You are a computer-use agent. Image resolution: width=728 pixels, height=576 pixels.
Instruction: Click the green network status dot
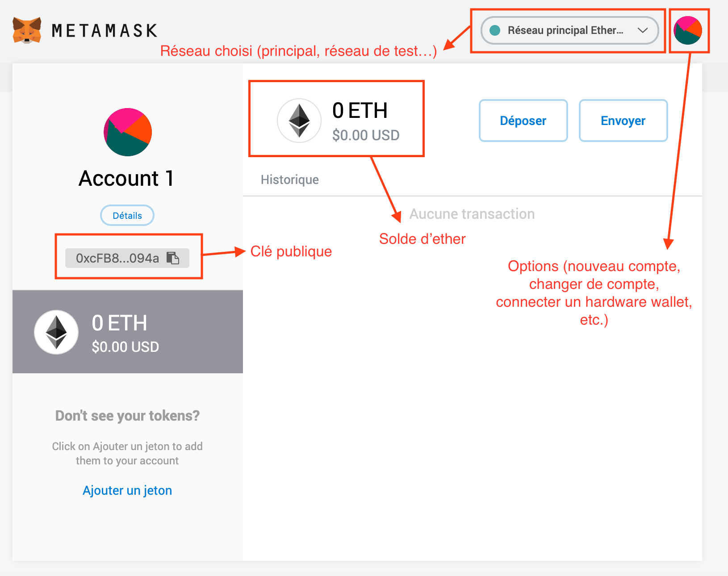coord(495,30)
